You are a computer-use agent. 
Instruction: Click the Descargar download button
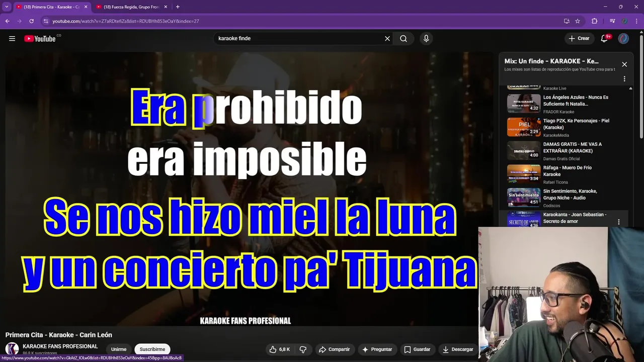(457, 349)
